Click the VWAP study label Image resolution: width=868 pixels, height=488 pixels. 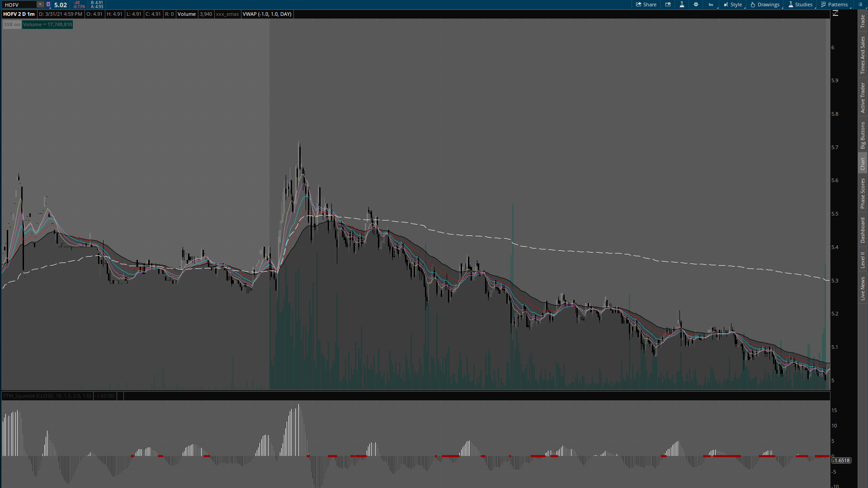267,14
